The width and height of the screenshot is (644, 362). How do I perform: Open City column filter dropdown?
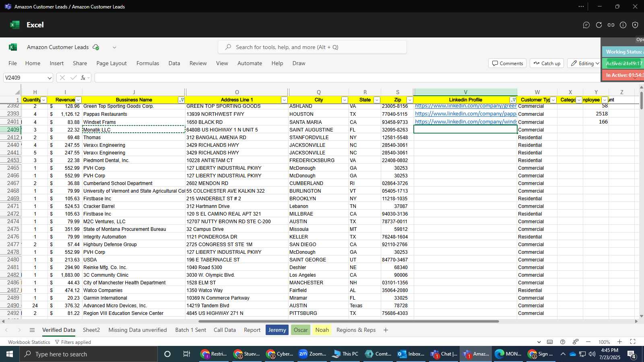tap(345, 100)
